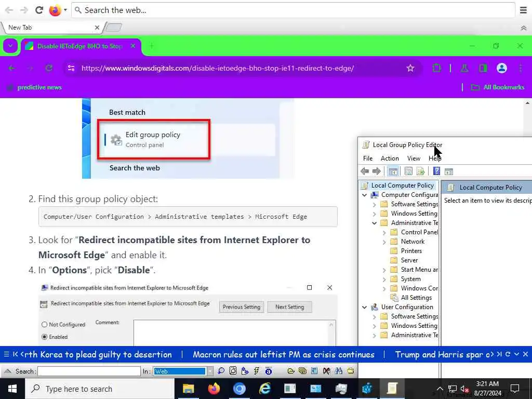The height and width of the screenshot is (399, 532).
Task: Open the View menu in Policy Editor
Action: pos(414,158)
